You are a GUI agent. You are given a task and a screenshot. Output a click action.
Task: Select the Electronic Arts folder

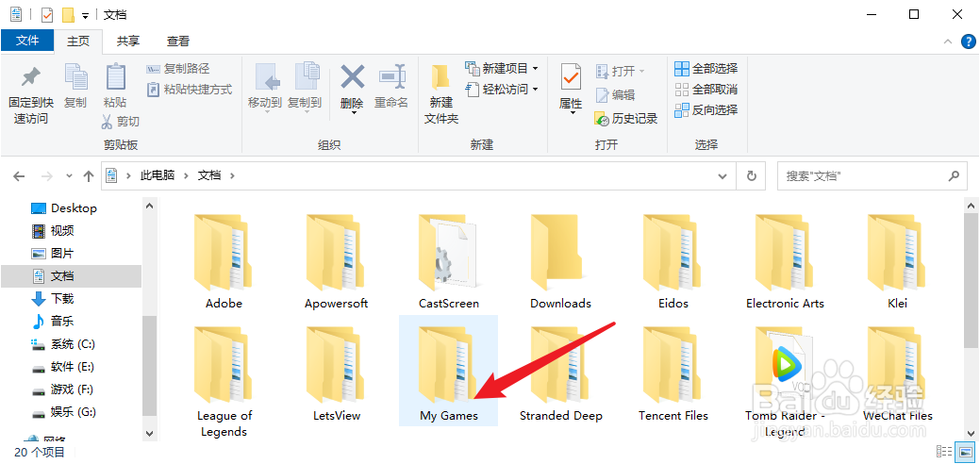tap(785, 261)
